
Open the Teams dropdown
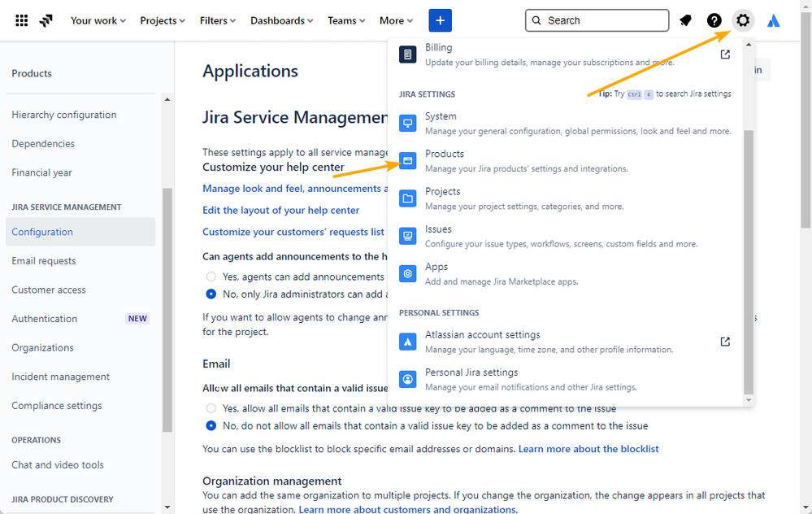(346, 20)
